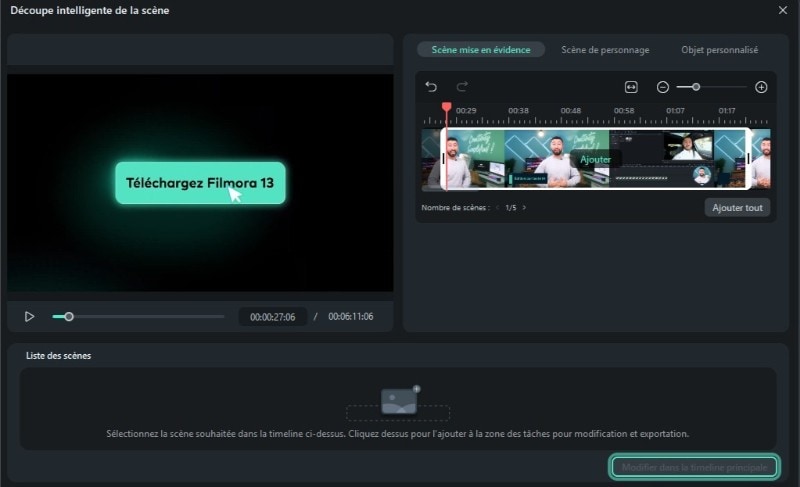
Task: Click the undo arrow icon
Action: (x=431, y=87)
